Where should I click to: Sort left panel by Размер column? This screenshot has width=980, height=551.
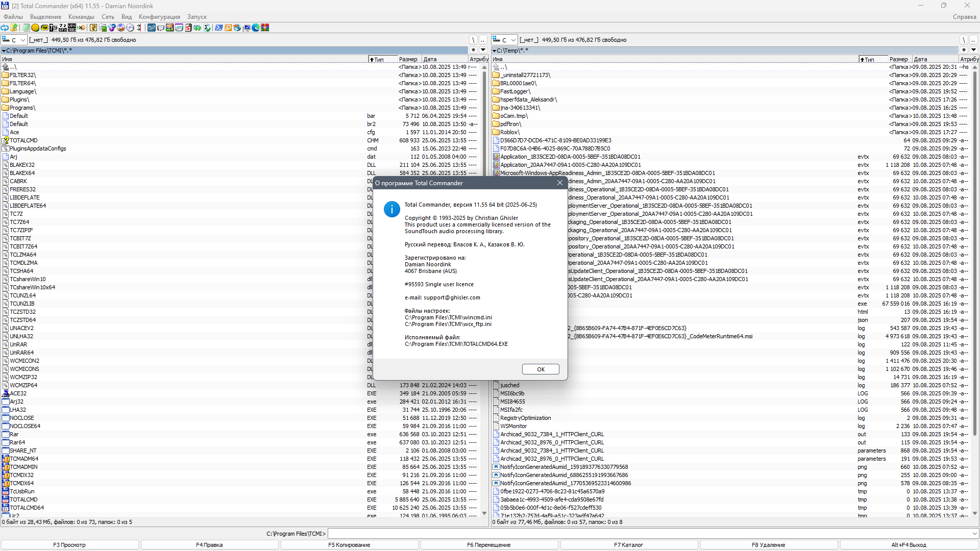(x=409, y=59)
